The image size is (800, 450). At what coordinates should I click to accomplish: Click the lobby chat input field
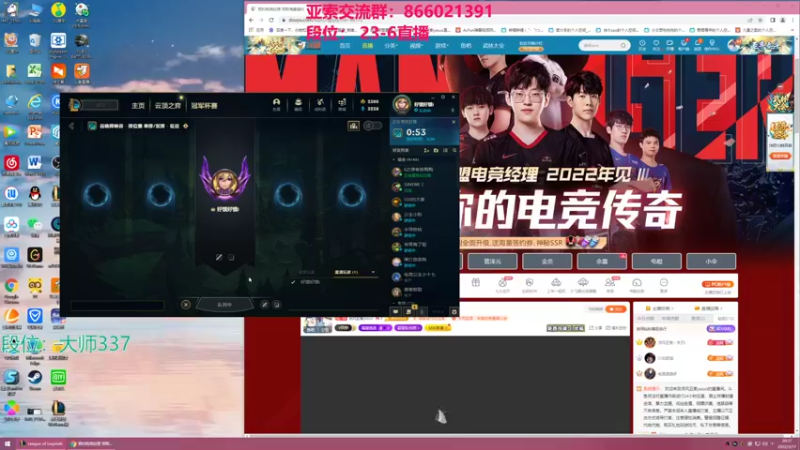117,306
